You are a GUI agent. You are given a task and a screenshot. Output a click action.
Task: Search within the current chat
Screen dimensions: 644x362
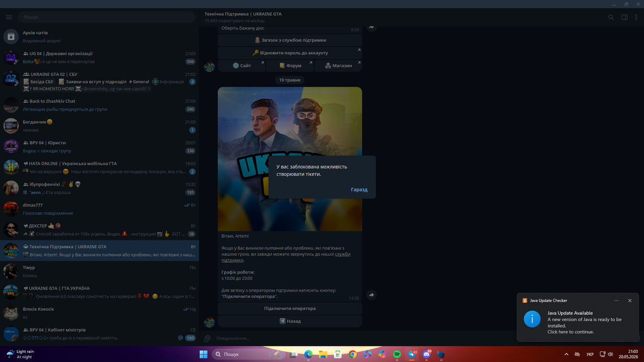[x=611, y=17]
